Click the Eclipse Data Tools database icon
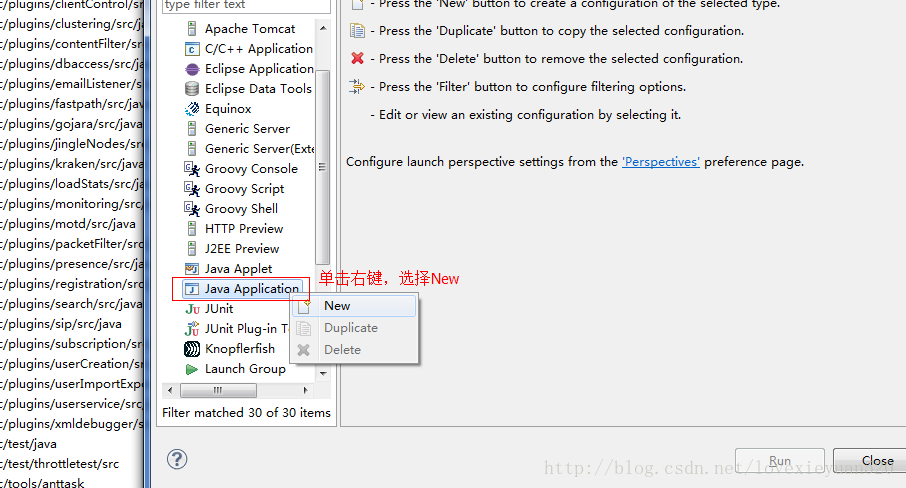 click(x=192, y=89)
